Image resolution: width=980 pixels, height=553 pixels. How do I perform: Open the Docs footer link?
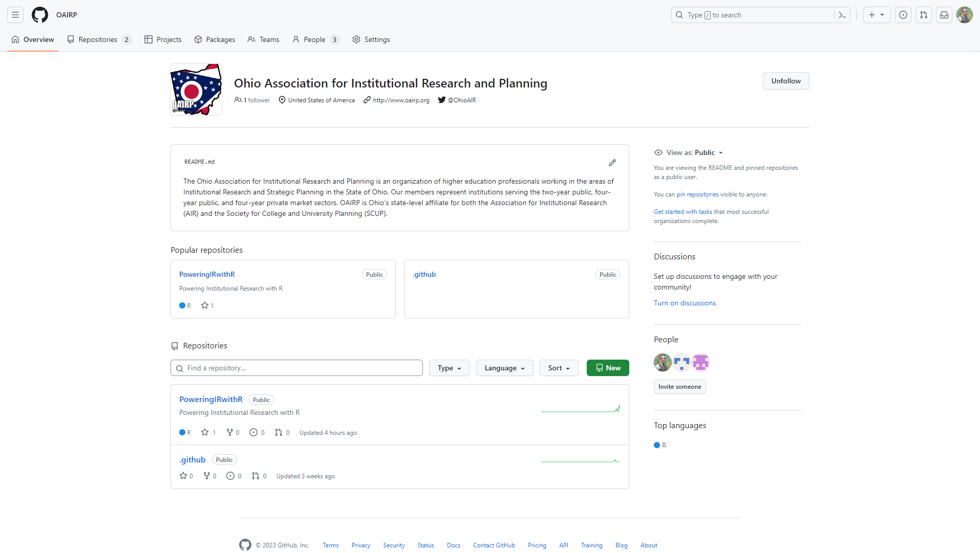point(453,545)
